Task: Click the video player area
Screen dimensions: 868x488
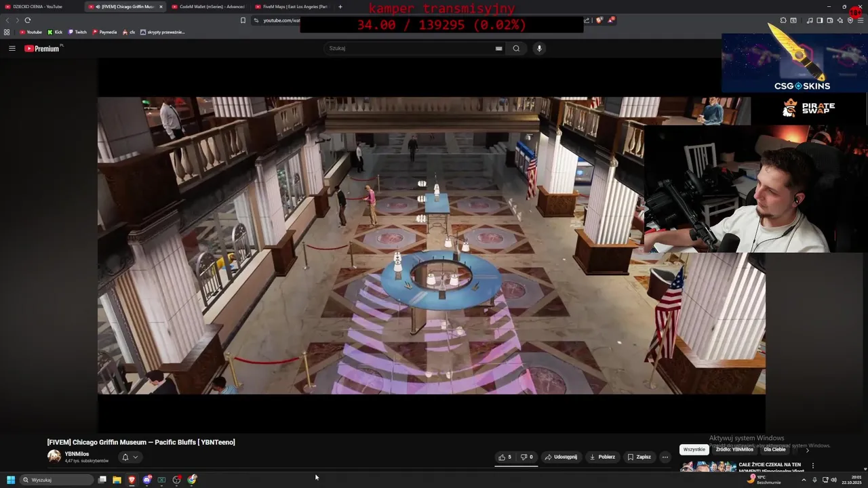Action: (x=431, y=245)
